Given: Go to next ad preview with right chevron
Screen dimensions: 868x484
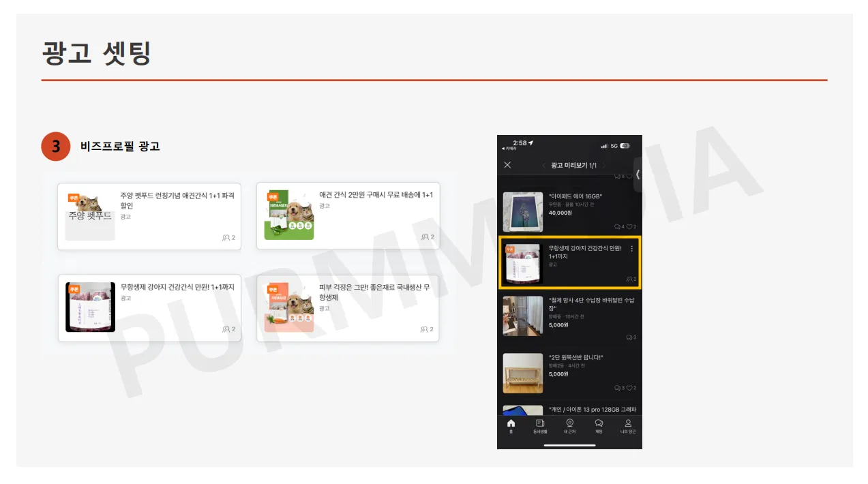Looking at the screenshot, I should pyautogui.click(x=603, y=166).
